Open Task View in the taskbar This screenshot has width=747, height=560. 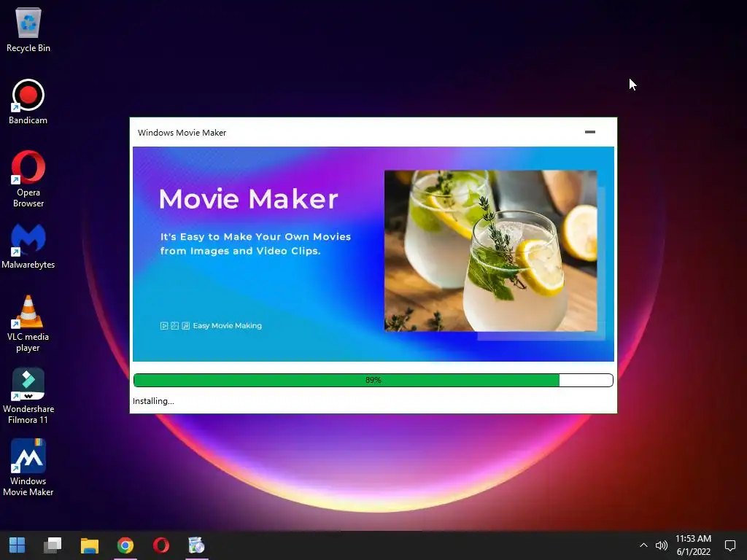(53, 545)
